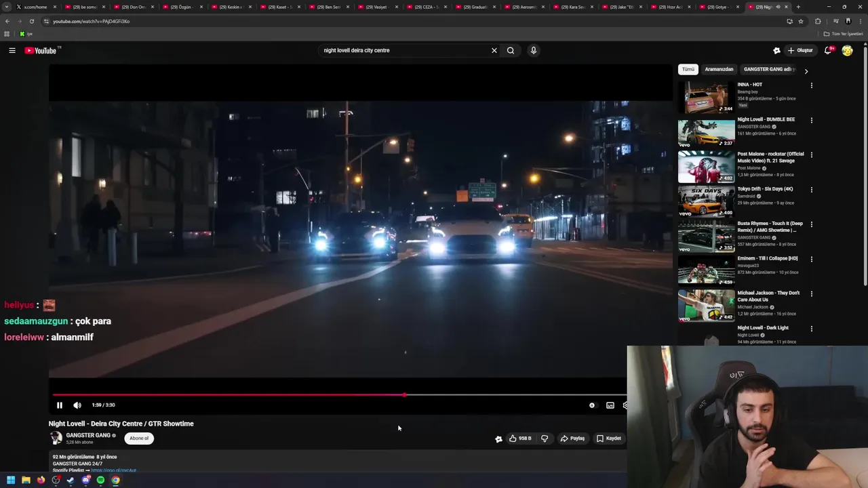Open INNA - HOT video thumbnail
This screenshot has width=868, height=488.
706,97
